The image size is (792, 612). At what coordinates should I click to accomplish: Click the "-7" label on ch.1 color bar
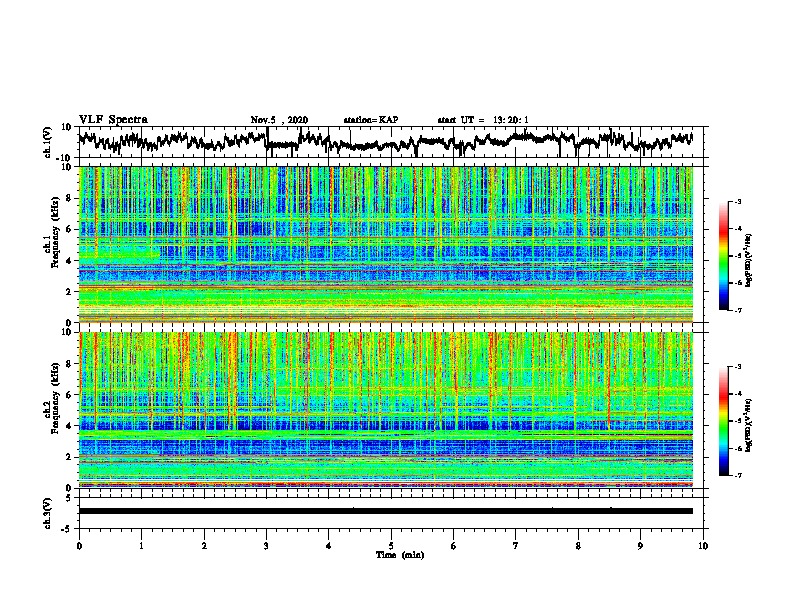pos(737,310)
